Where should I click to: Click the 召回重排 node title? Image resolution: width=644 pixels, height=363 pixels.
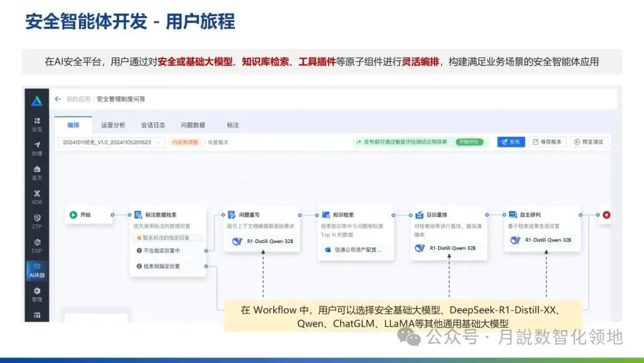tap(436, 214)
